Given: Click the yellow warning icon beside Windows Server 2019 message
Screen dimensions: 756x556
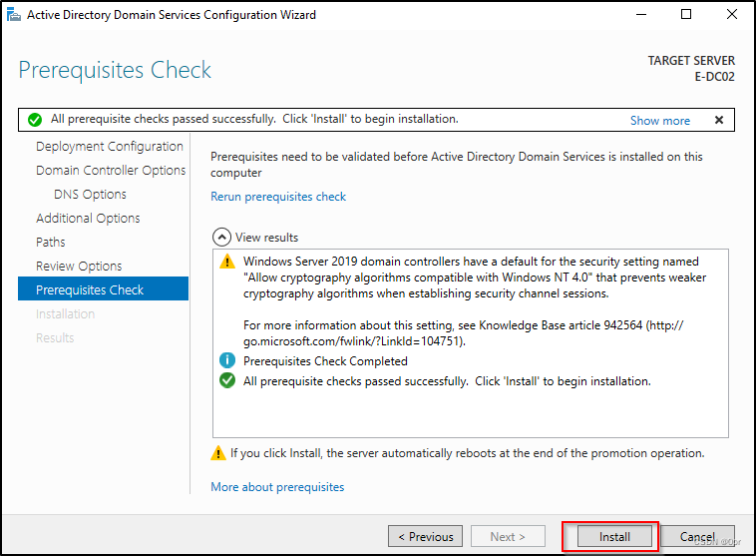Looking at the screenshot, I should tap(227, 262).
